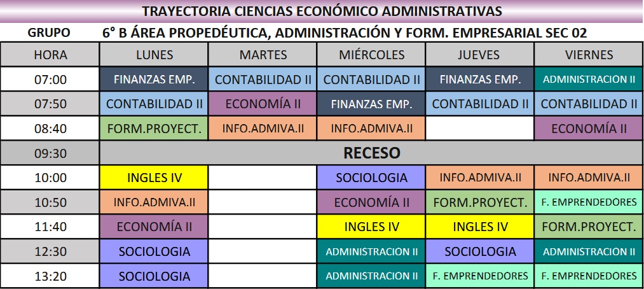Select the MARTES column header

pos(263,55)
